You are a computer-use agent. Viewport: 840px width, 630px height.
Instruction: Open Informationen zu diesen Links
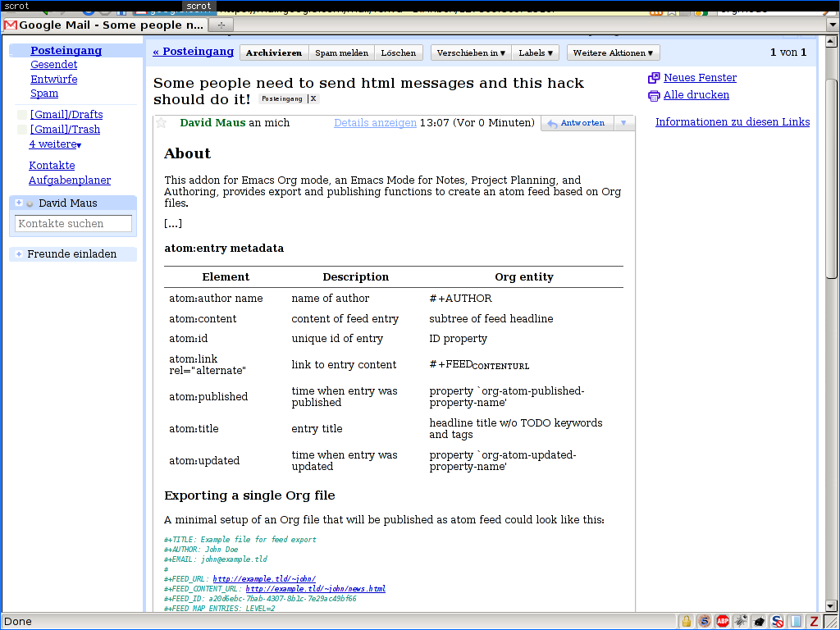coord(733,122)
